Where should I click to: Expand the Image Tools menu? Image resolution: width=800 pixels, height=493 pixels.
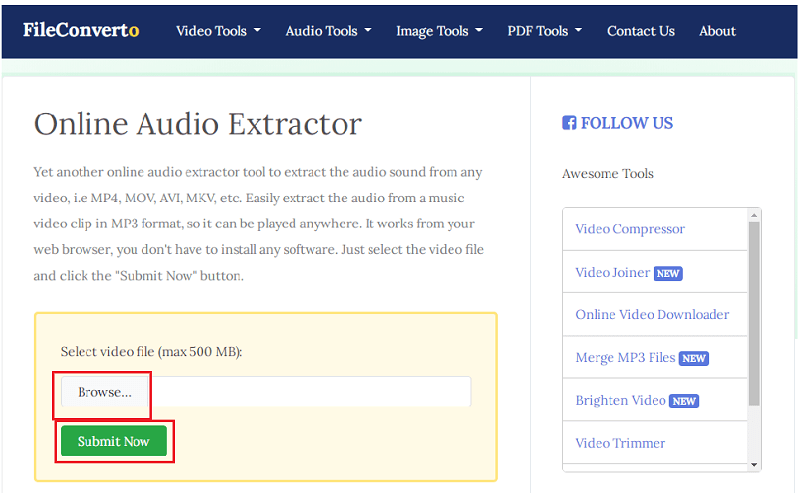(439, 31)
